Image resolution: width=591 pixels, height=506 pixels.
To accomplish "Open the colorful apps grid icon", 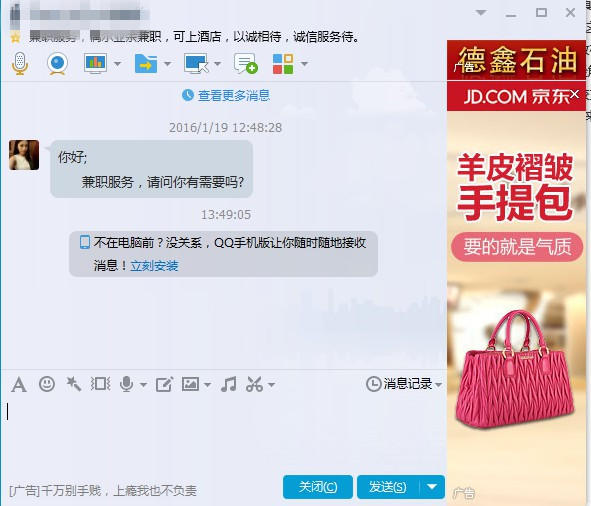I will 283,64.
